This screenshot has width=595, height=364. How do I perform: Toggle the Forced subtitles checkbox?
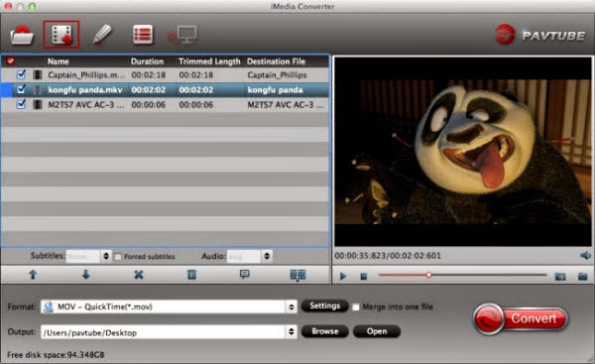(x=118, y=257)
